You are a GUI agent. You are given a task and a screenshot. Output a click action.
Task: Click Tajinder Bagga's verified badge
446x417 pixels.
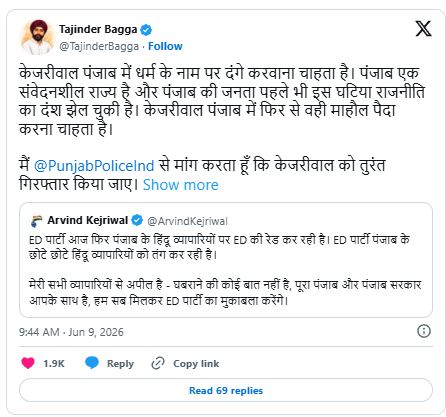[146, 30]
